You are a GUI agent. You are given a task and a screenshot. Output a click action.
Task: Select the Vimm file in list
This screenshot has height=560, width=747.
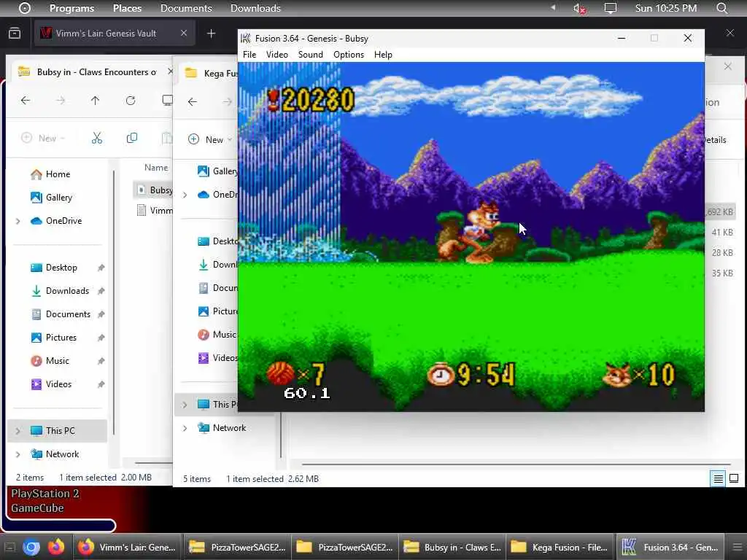click(153, 211)
